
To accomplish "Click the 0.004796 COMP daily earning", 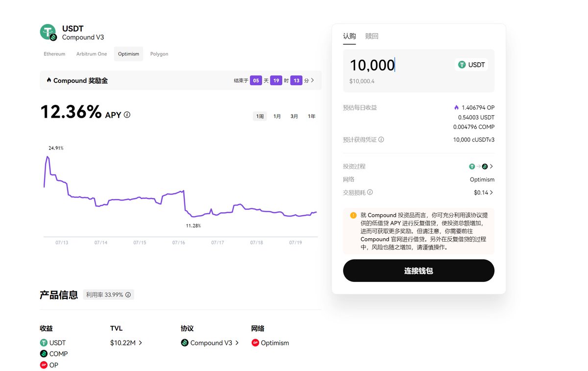I will 474,127.
